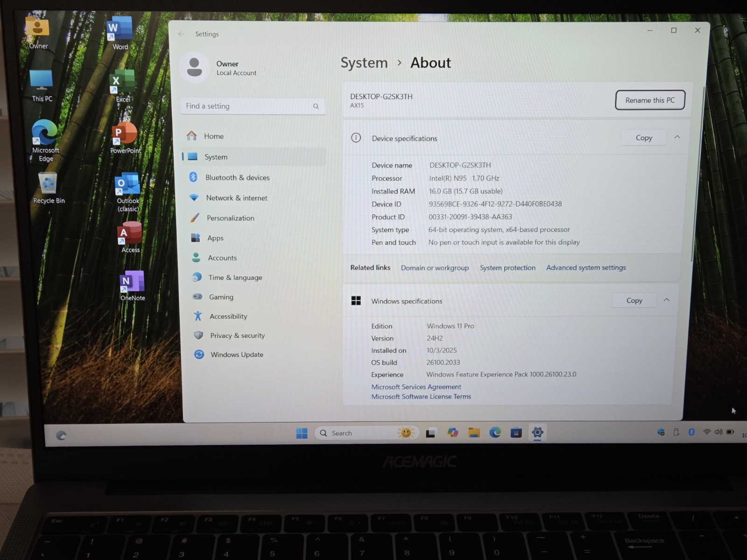Open Widgets at taskbar far left
Image resolution: width=747 pixels, height=560 pixels.
point(61,435)
